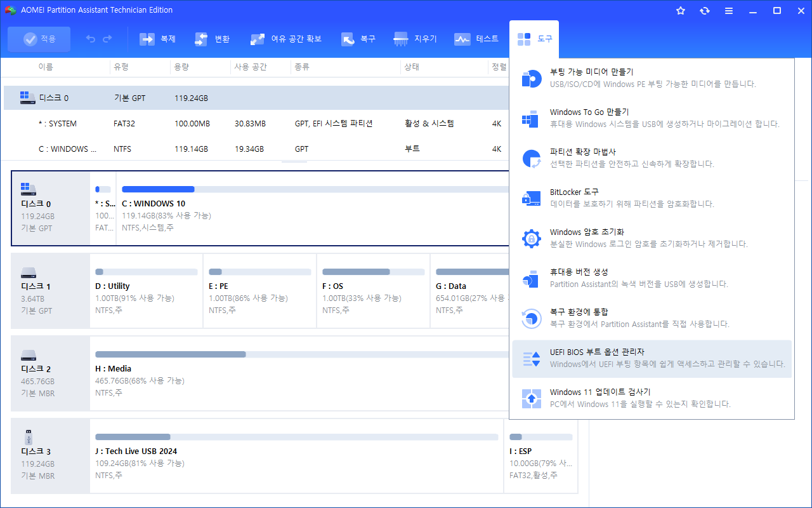
Task: Select Windows To Go 만들기 menu entry
Action: (652, 118)
